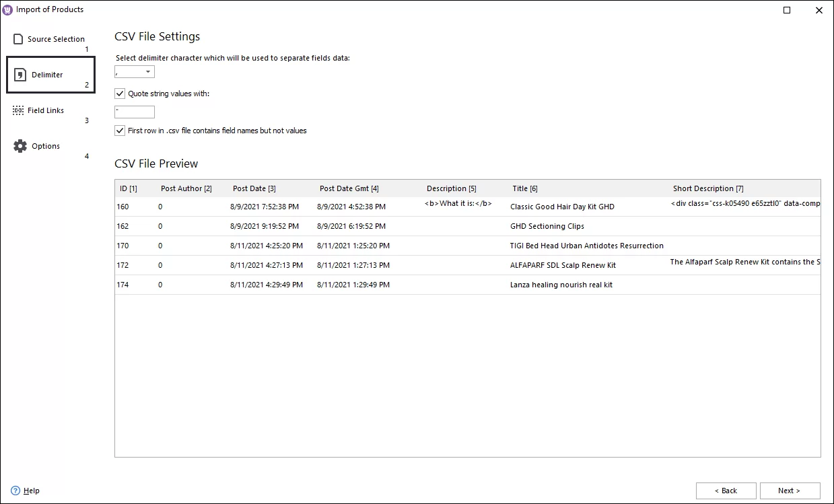Click the Options gear icon

click(x=20, y=145)
